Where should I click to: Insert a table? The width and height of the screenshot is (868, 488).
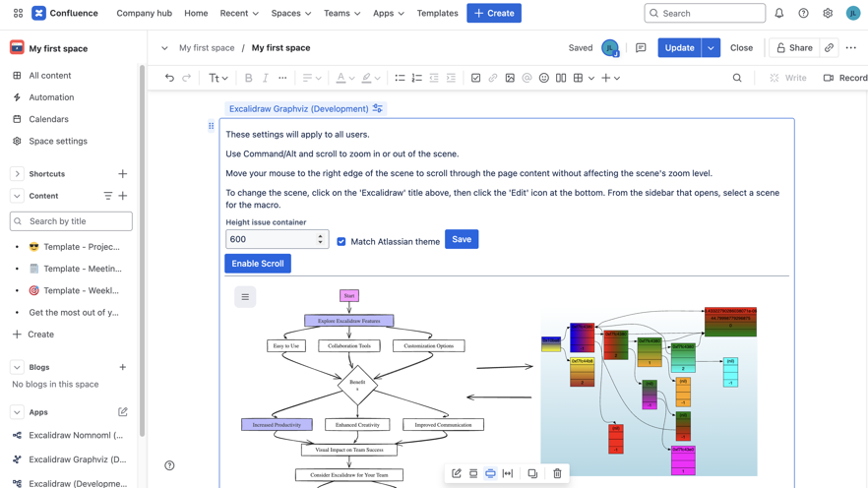point(578,78)
